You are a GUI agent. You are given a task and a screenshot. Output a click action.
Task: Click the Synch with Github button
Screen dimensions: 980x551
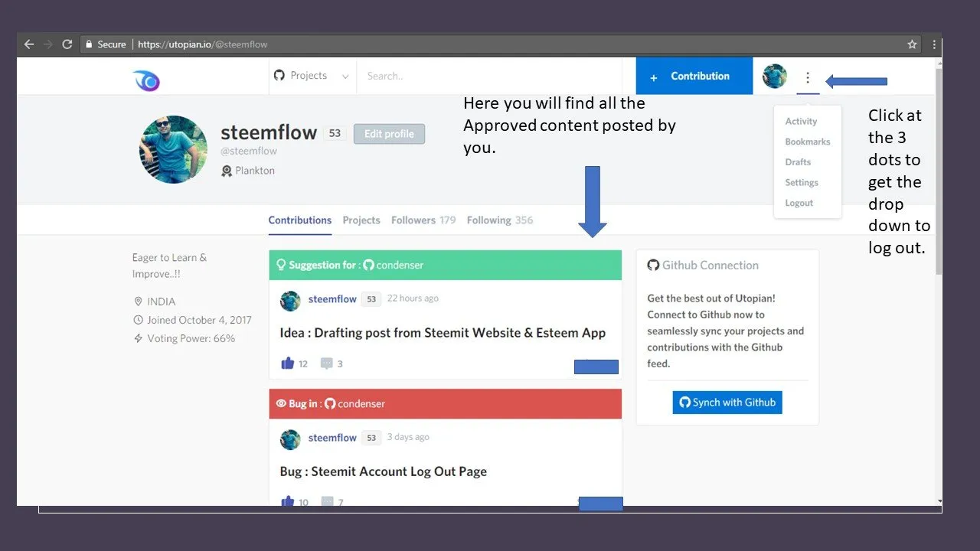click(x=727, y=403)
